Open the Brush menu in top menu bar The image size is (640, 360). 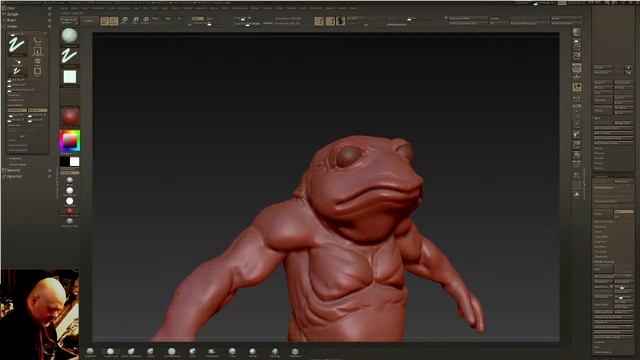pyautogui.click(x=74, y=8)
